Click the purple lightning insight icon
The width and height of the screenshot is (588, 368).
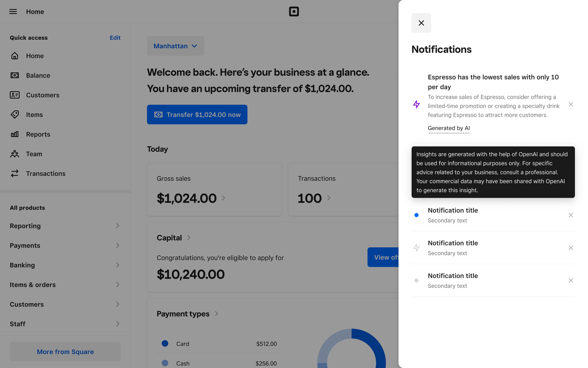416,104
